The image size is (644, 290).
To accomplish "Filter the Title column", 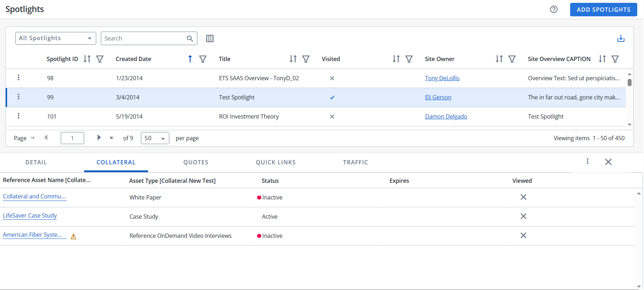I will pyautogui.click(x=306, y=59).
